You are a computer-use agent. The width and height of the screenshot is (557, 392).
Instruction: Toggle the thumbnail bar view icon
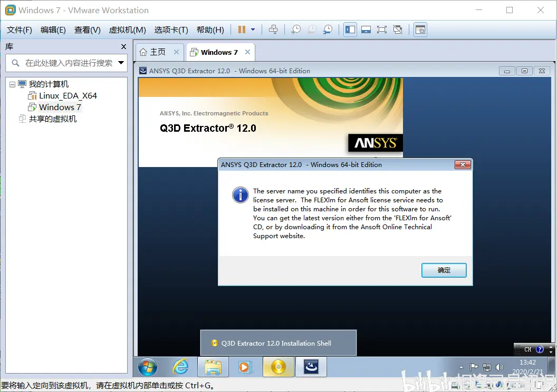(x=366, y=30)
